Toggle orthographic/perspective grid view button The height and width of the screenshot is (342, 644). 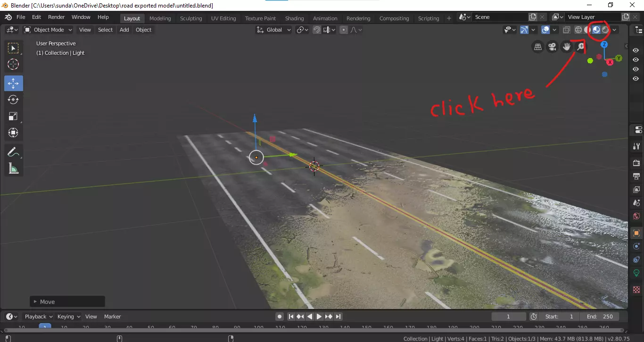pyautogui.click(x=537, y=47)
